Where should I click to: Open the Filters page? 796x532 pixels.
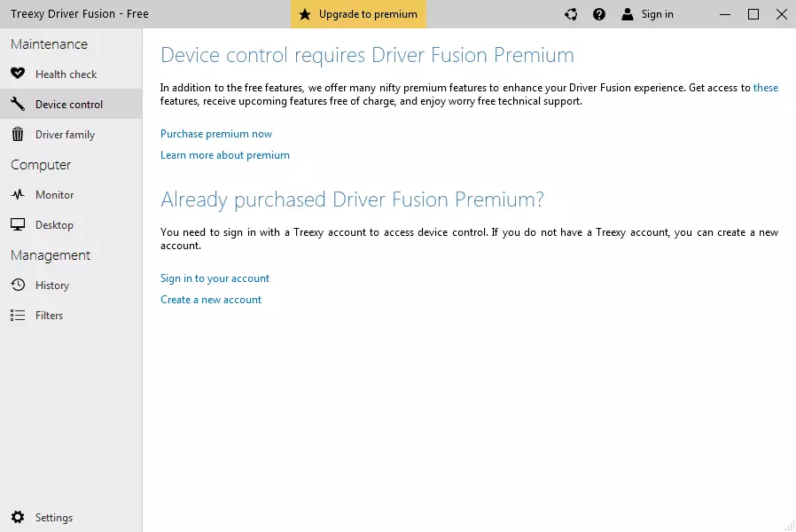tap(71, 316)
